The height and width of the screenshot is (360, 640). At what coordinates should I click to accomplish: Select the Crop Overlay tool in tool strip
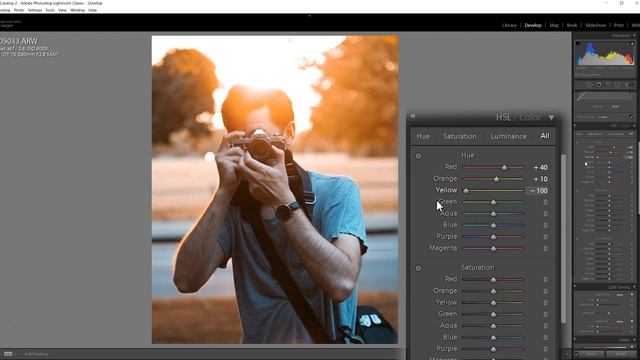click(579, 84)
